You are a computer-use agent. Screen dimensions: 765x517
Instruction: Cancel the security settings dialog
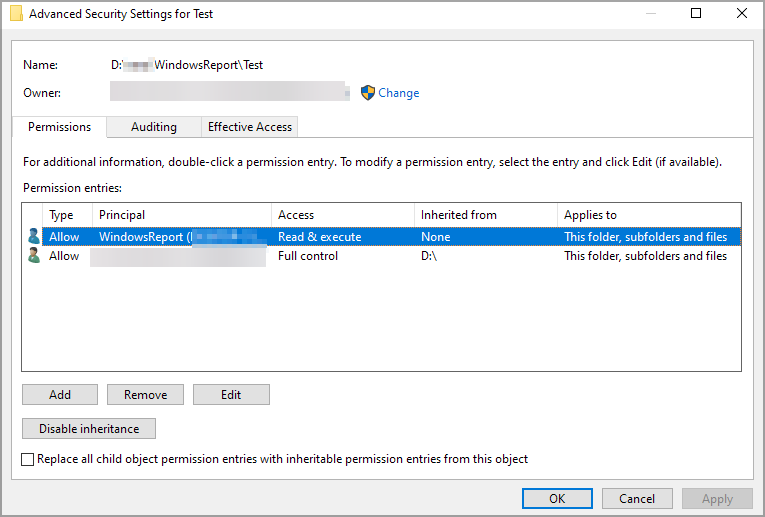(637, 498)
